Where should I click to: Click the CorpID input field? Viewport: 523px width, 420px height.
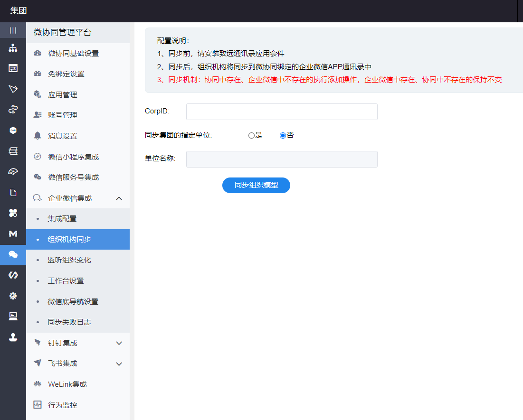(x=282, y=112)
